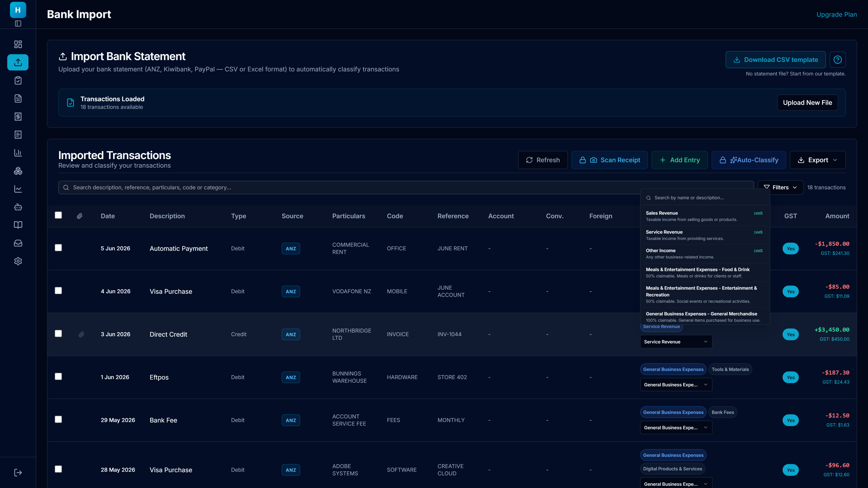Click the Upgrade Plan link
The width and height of the screenshot is (868, 488).
click(x=836, y=14)
